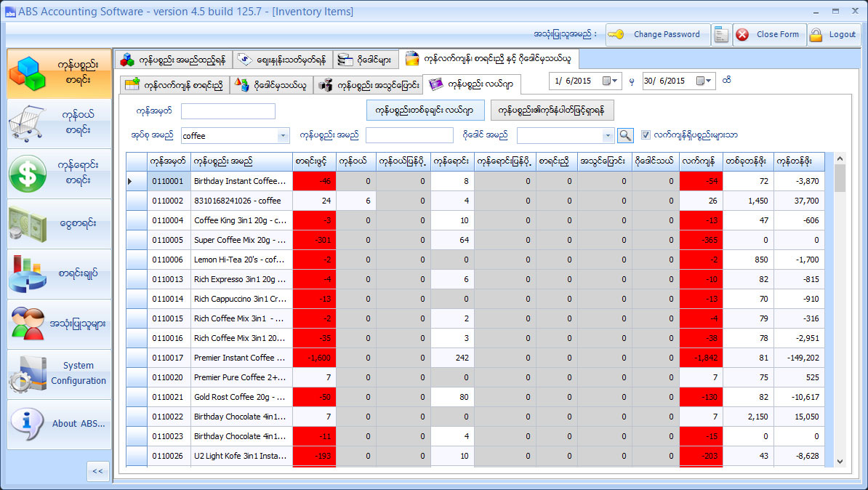Click the Close Form button
This screenshot has width=868, height=490.
pyautogui.click(x=769, y=34)
